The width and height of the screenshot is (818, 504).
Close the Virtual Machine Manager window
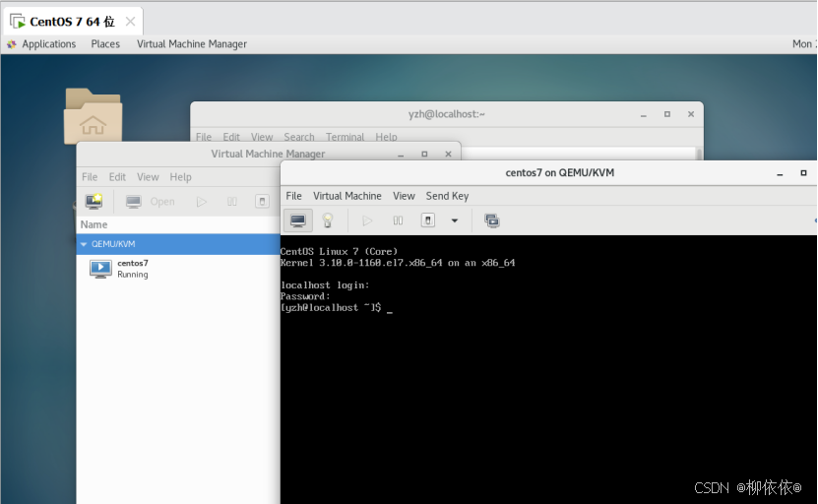point(448,154)
